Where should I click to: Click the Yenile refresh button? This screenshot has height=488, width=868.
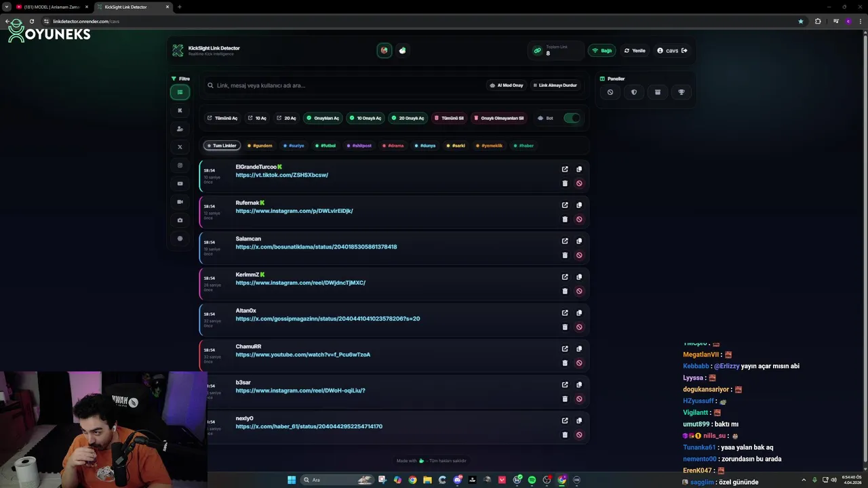click(635, 51)
